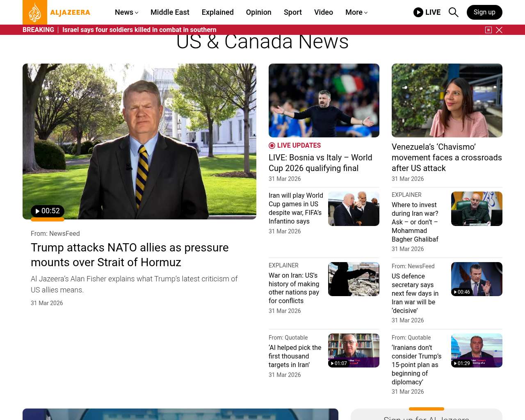525x420 pixels.
Task: Play the 01:29 Iranians diplomacy video
Action: coord(462,363)
